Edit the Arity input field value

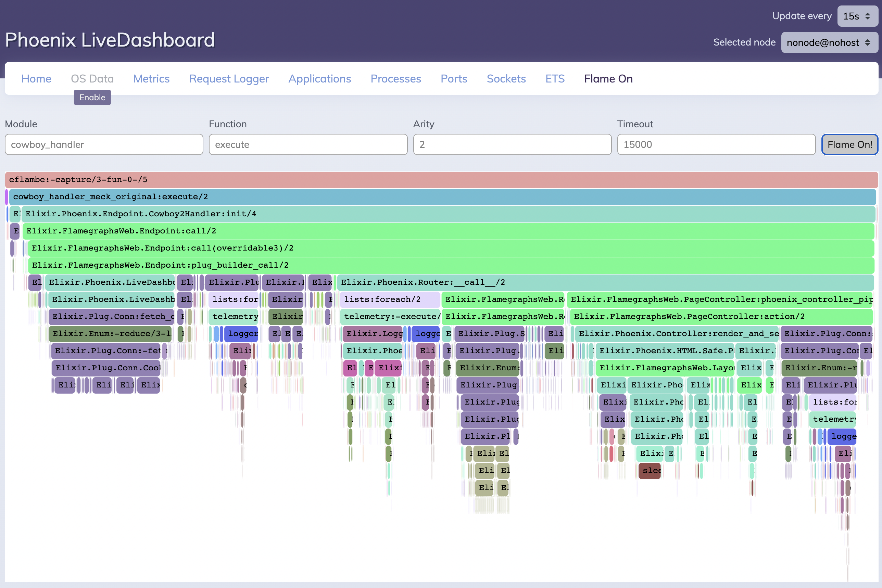click(x=512, y=144)
